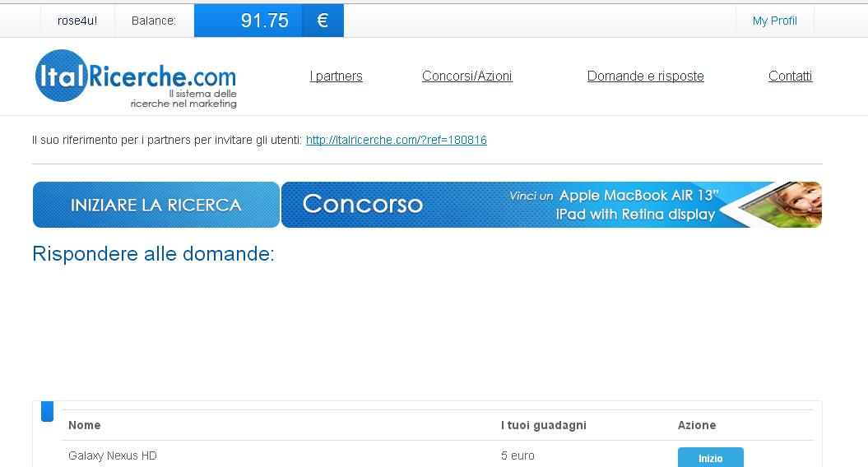Click the rose4u! username
Screen dimensions: 868x467
pyautogui.click(x=77, y=21)
